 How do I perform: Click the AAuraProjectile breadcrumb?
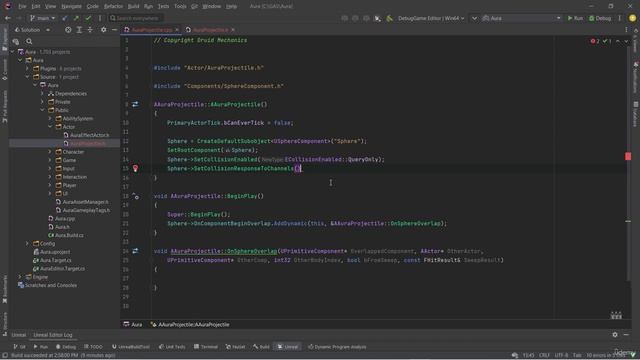point(190,324)
